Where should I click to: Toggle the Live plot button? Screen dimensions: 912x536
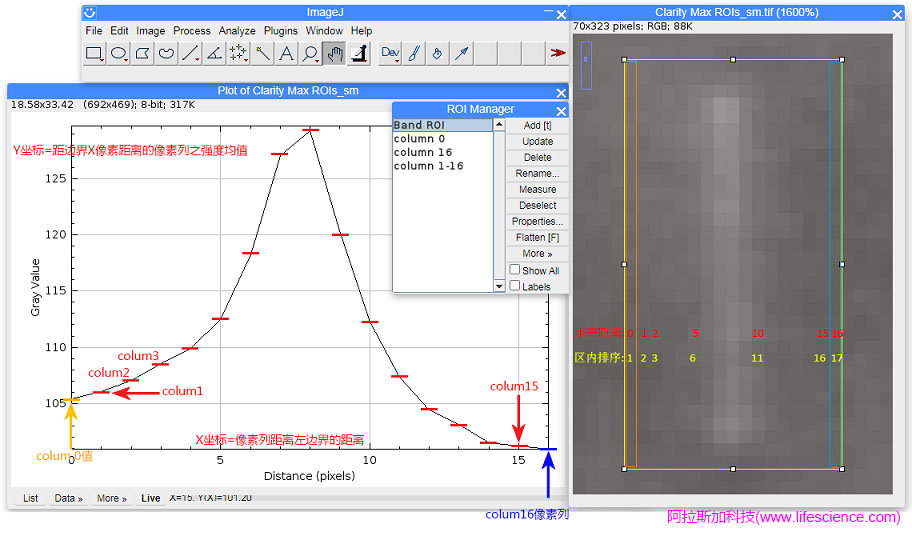(x=151, y=498)
